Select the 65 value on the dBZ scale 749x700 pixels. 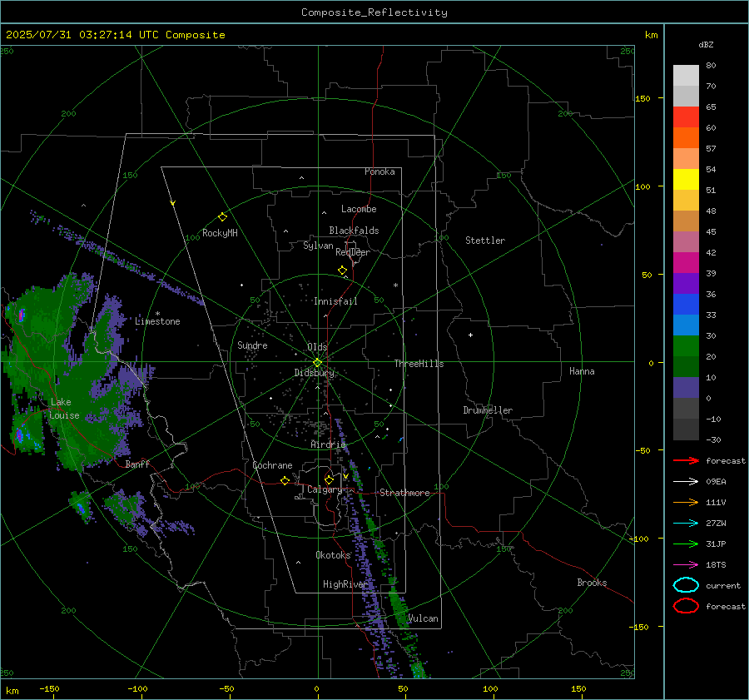(711, 107)
